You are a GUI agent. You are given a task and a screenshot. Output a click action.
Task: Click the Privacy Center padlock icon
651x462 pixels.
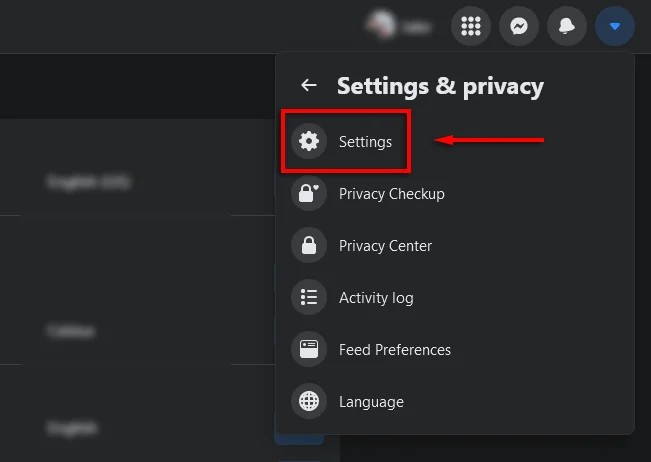point(309,246)
